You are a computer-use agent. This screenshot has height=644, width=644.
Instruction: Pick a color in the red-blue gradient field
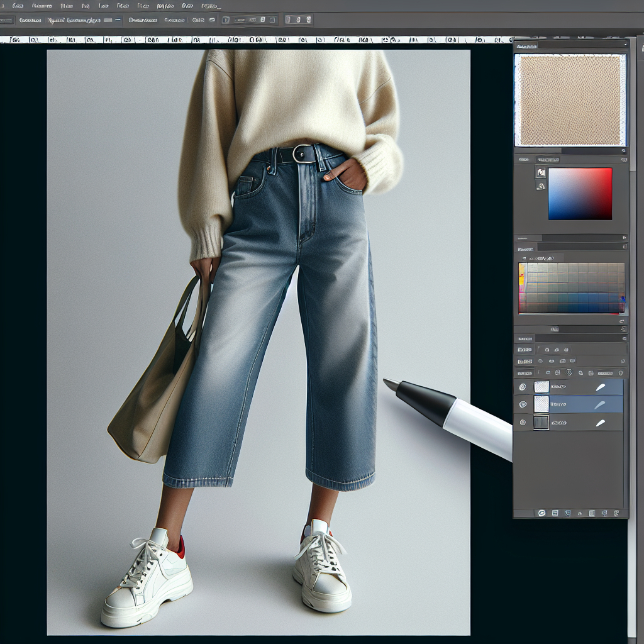[580, 193]
